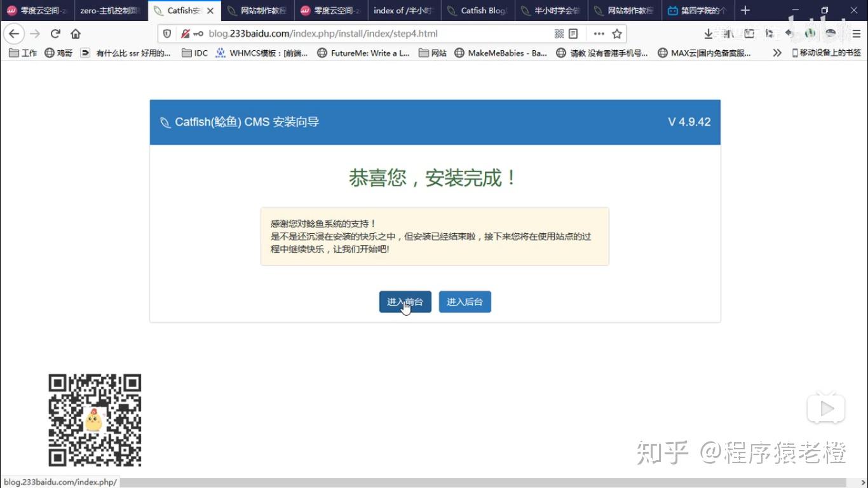Click the 进入后台 button
This screenshot has height=488, width=868.
[465, 302]
